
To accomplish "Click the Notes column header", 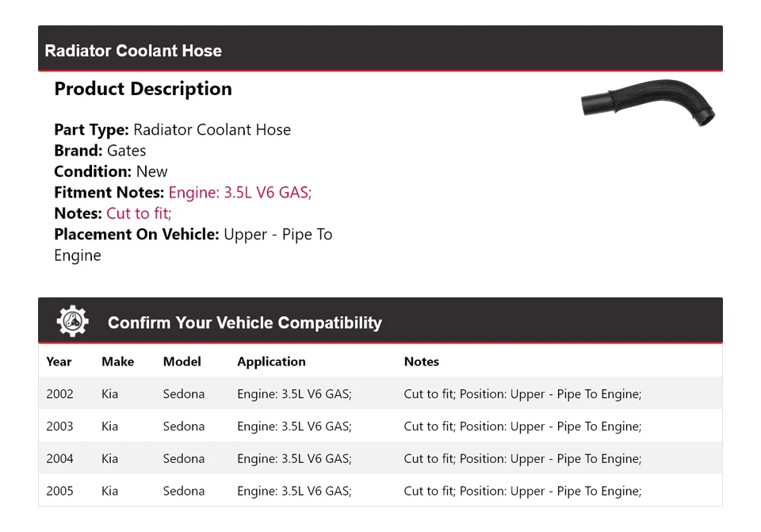I will 421,362.
